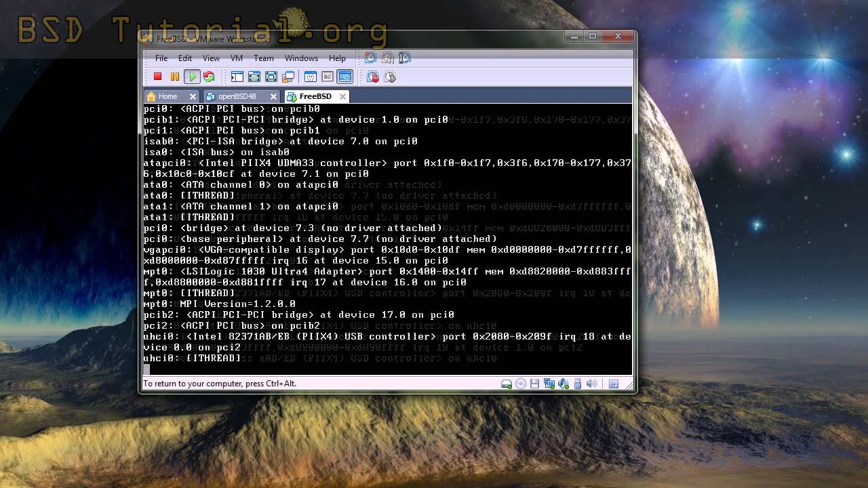
Task: Open the summary view wrench icon
Action: pyautogui.click(x=310, y=77)
